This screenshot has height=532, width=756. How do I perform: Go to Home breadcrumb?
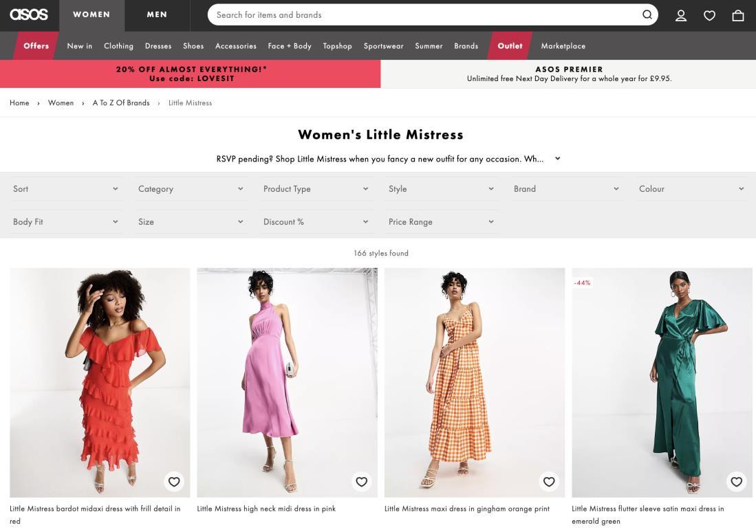click(x=19, y=102)
